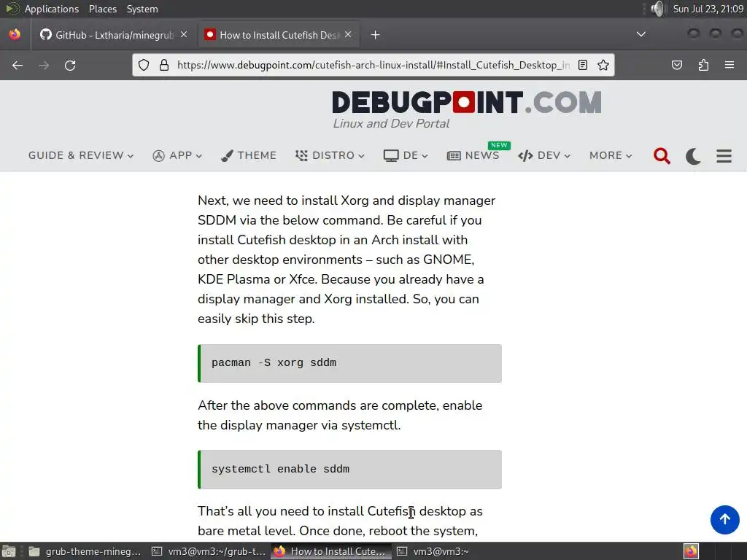Image resolution: width=747 pixels, height=560 pixels.
Task: Select the How to Install Cutefish tab
Action: (279, 35)
